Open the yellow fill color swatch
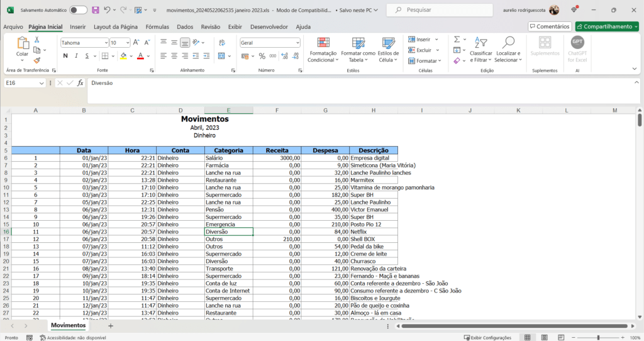The width and height of the screenshot is (644, 341). (x=123, y=56)
